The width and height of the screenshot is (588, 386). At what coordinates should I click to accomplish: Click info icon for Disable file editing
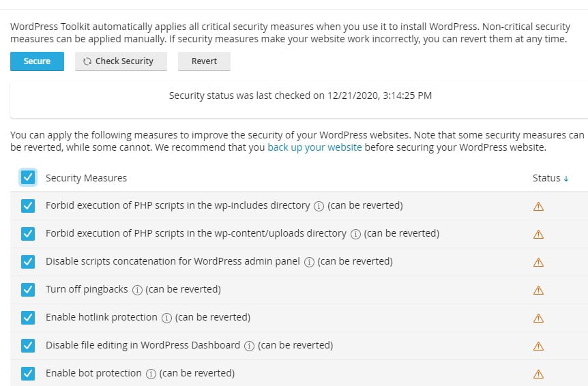pos(250,346)
